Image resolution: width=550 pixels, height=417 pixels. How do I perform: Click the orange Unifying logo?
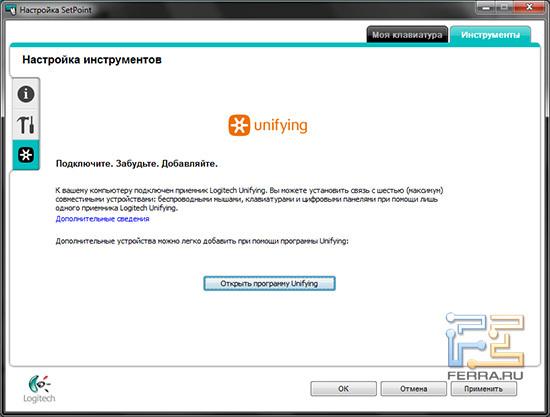tap(268, 125)
